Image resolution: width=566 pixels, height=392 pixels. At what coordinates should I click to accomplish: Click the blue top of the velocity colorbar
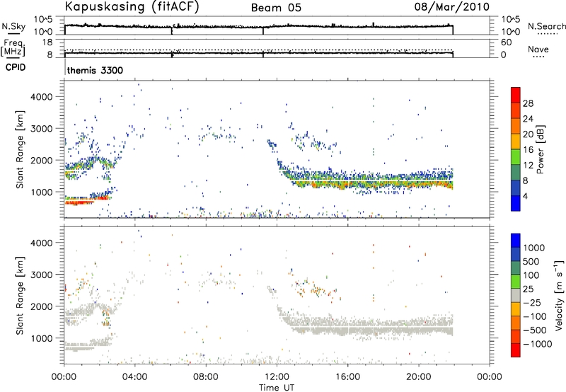516,241
